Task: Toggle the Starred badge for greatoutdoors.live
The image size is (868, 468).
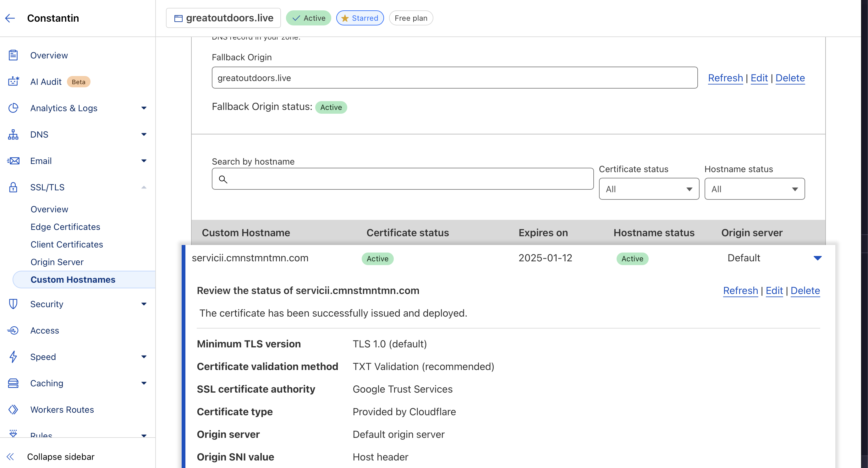Action: (360, 18)
